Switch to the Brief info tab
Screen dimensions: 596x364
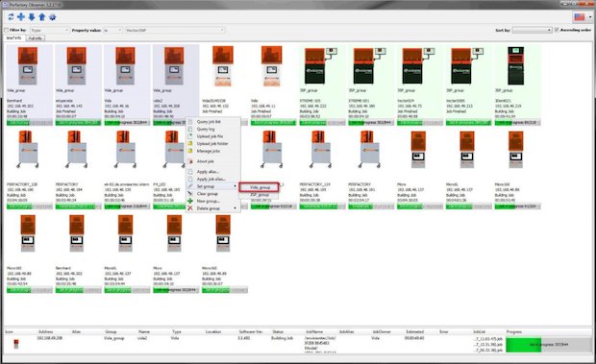(x=14, y=38)
